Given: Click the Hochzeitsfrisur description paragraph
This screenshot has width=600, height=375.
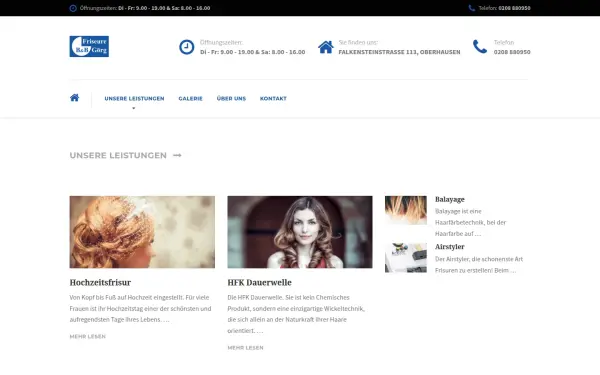Looking at the screenshot, I should pos(140,308).
